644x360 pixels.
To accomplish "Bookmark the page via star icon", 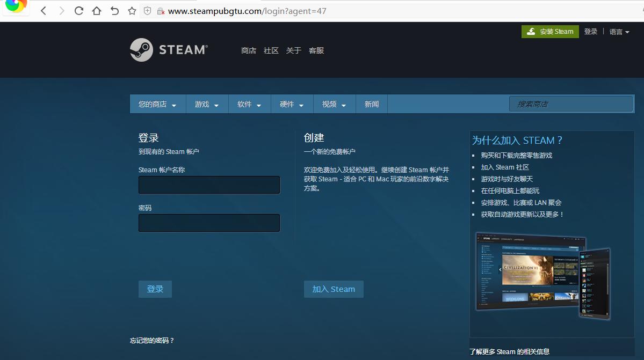I will 132,10.
